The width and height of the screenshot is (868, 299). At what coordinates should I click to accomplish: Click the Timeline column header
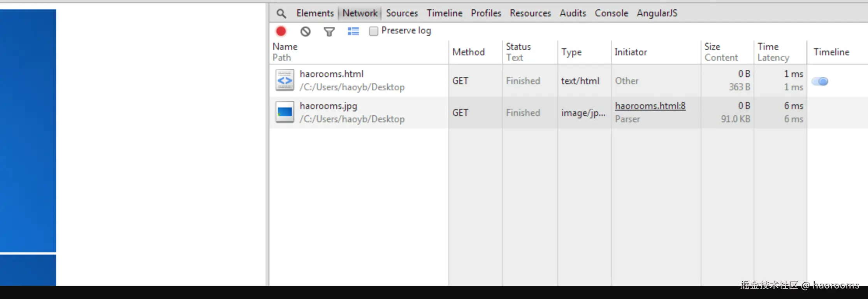click(837, 52)
